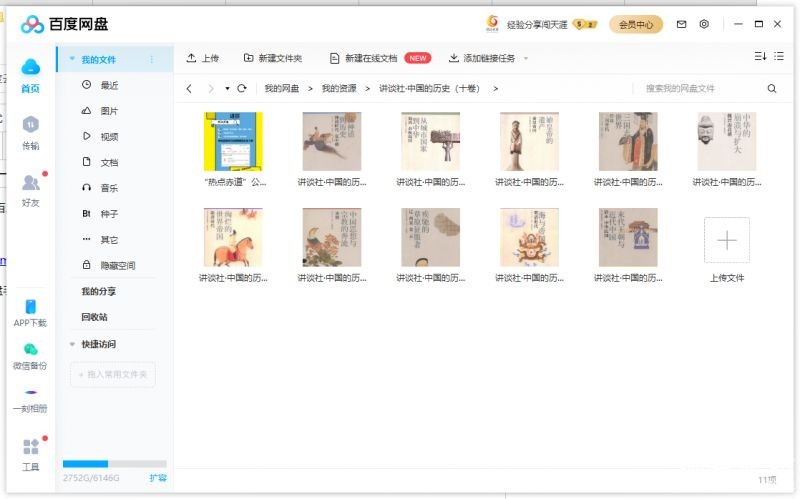The height and width of the screenshot is (499, 800).
Task: Select book cover 三国志的世界
Action: pyautogui.click(x=628, y=141)
